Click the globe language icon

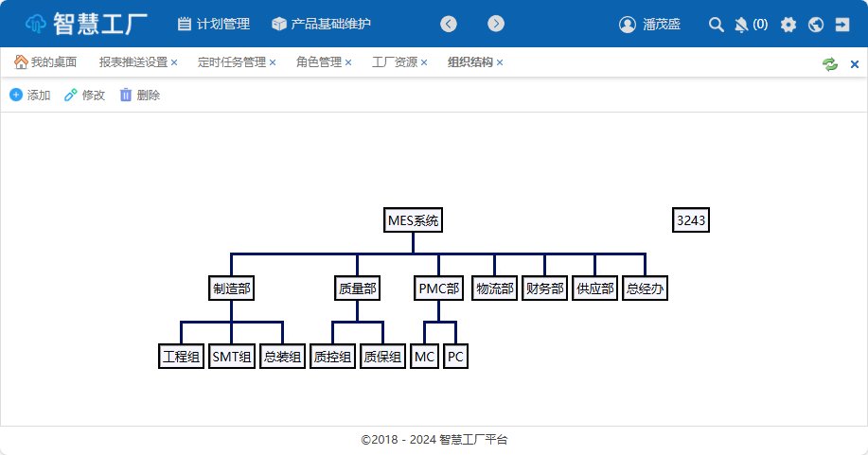click(x=816, y=25)
